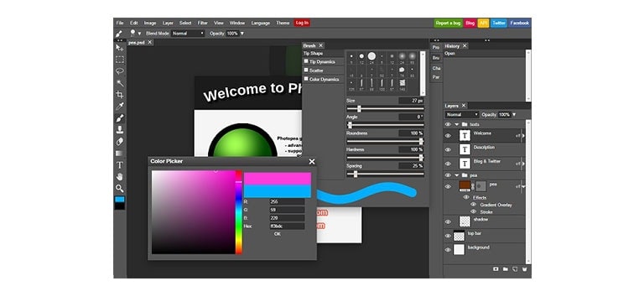Image resolution: width=644 pixels, height=302 pixels.
Task: Click the Report a bug button
Action: click(448, 23)
